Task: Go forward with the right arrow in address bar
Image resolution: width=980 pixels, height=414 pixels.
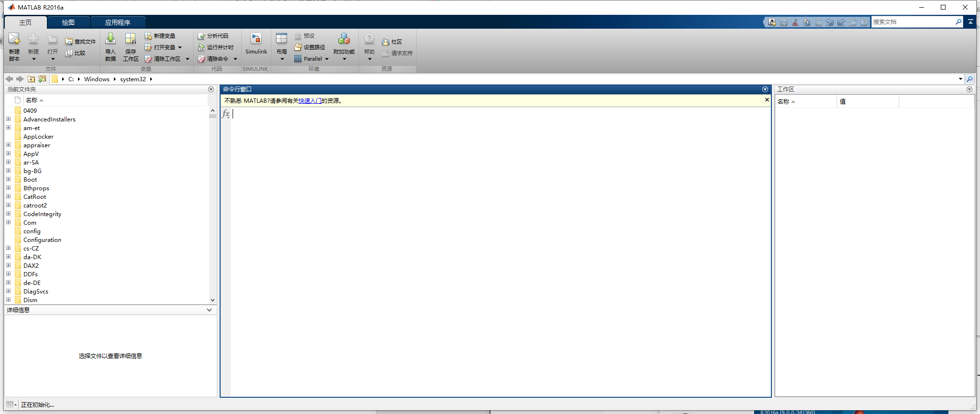Action: 20,79
